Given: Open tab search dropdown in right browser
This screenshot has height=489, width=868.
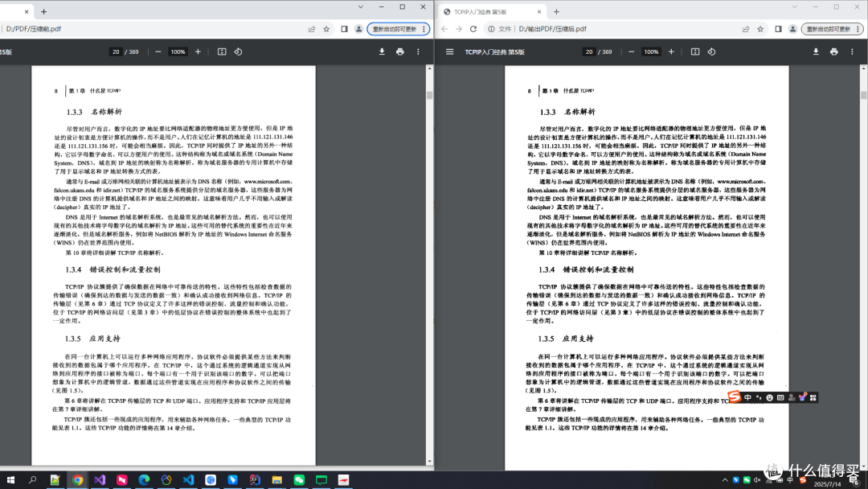Looking at the screenshot, I should click(794, 7).
